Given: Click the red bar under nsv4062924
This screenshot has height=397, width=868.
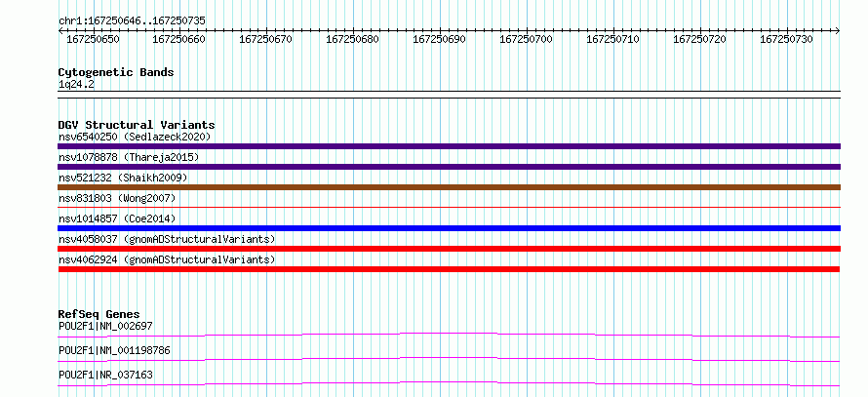Looking at the screenshot, I should click(450, 269).
